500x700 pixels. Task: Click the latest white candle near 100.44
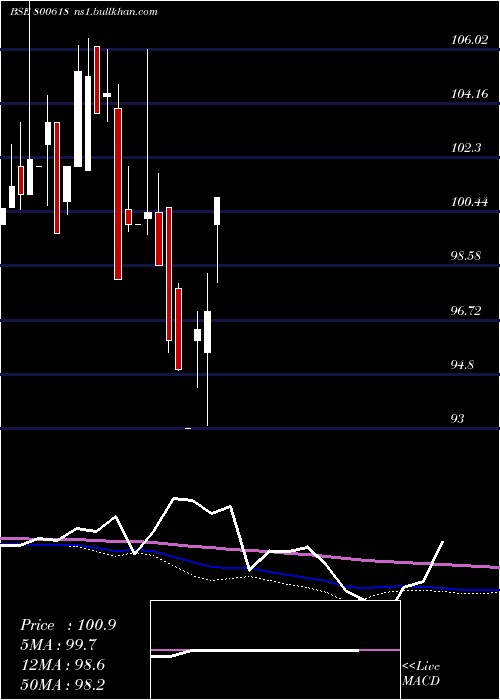coord(217,211)
